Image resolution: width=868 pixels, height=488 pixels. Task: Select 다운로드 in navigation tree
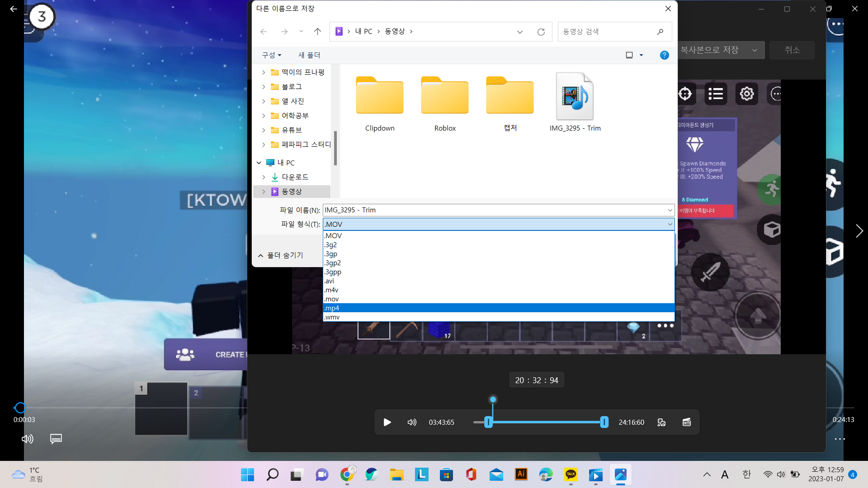(x=295, y=177)
